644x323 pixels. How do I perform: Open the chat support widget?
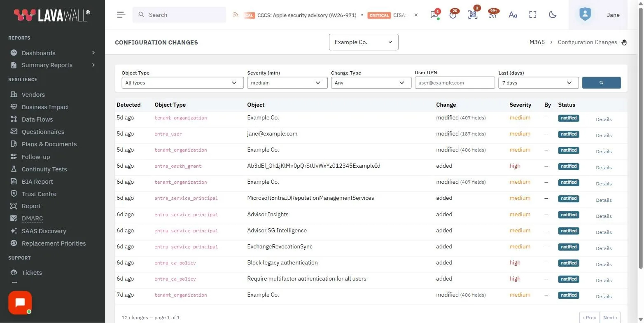(20, 303)
